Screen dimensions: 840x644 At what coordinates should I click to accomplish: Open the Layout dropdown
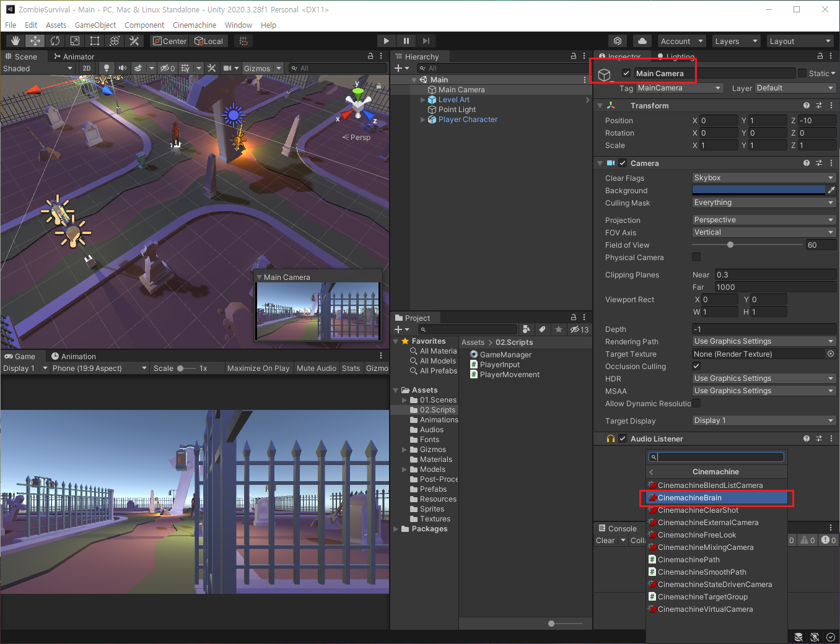[x=800, y=41]
